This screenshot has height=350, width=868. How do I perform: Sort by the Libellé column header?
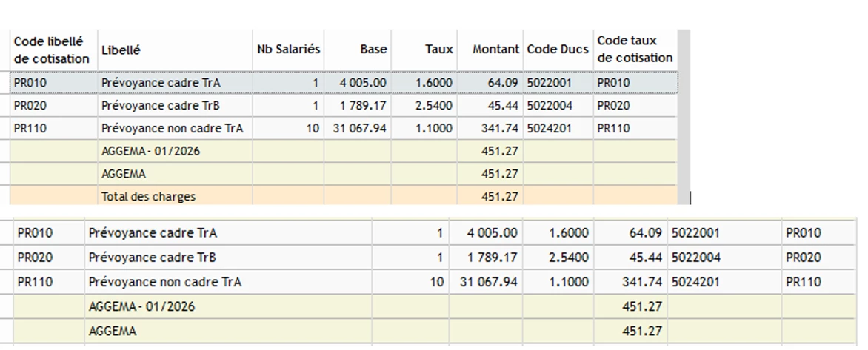coord(121,50)
